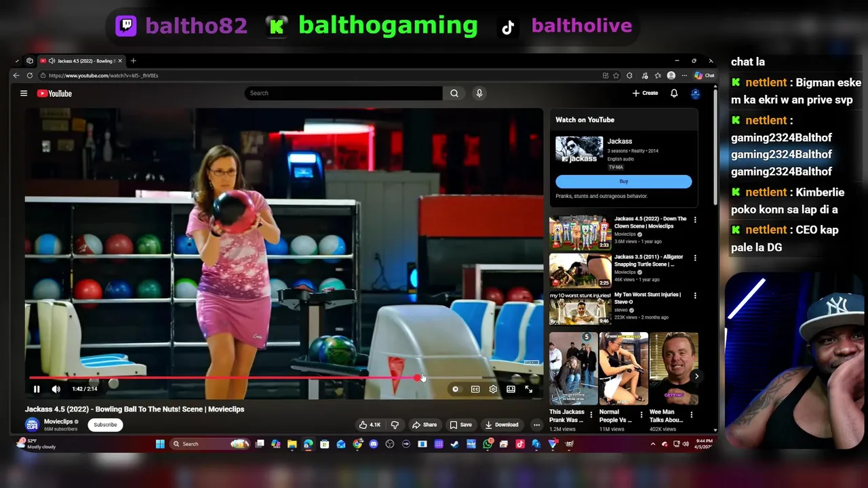The width and height of the screenshot is (868, 488).
Task: Switch to the Jackass 4.5 browser tab
Action: click(x=81, y=61)
